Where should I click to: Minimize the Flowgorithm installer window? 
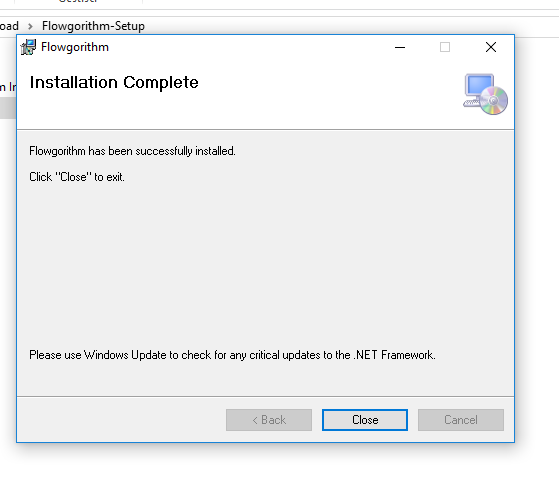(400, 47)
